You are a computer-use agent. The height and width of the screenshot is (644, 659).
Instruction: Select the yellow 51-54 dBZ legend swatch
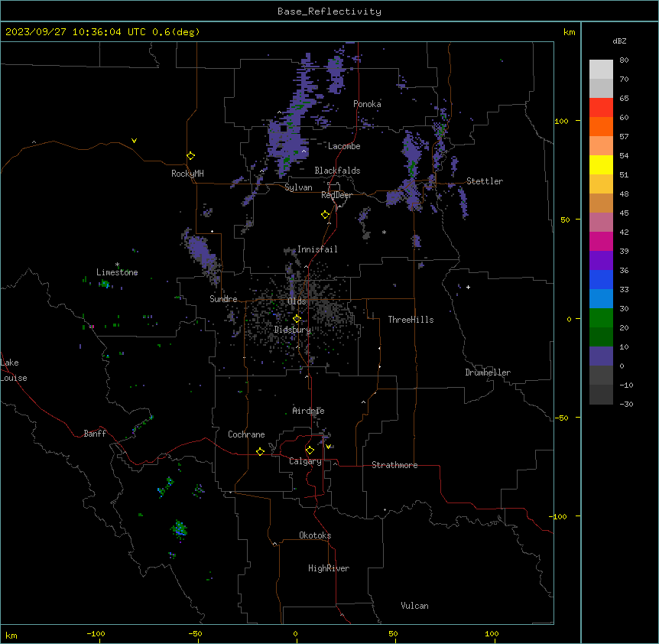(601, 164)
